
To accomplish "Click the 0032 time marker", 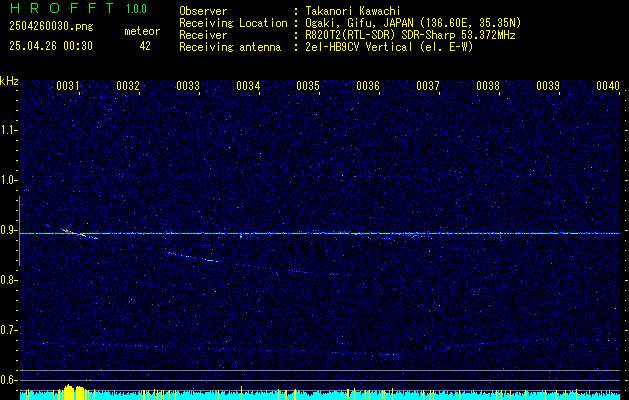I will [128, 86].
